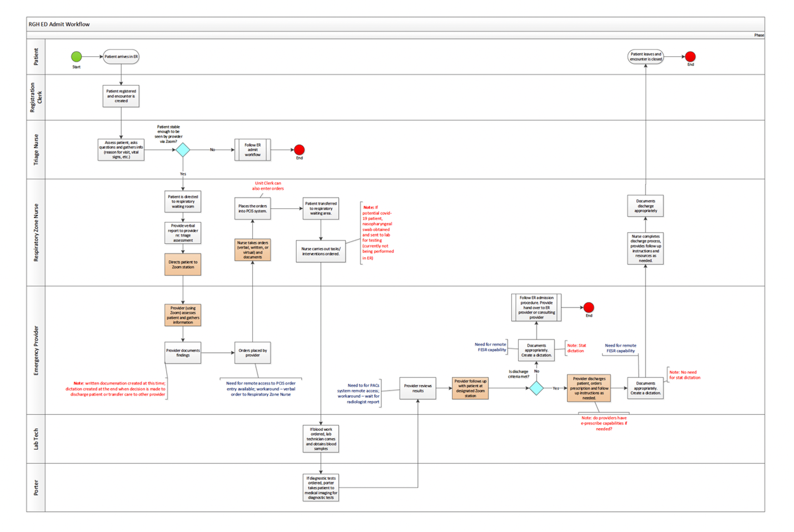Click the Emergency Provider lane End circle

tap(589, 307)
